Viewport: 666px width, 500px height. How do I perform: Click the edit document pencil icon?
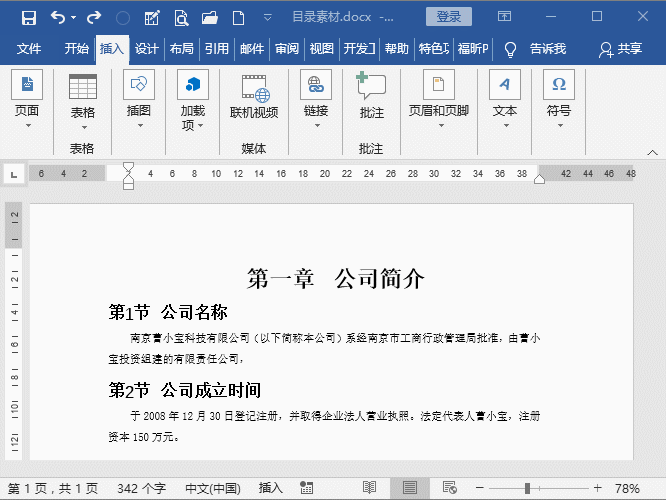(152, 18)
